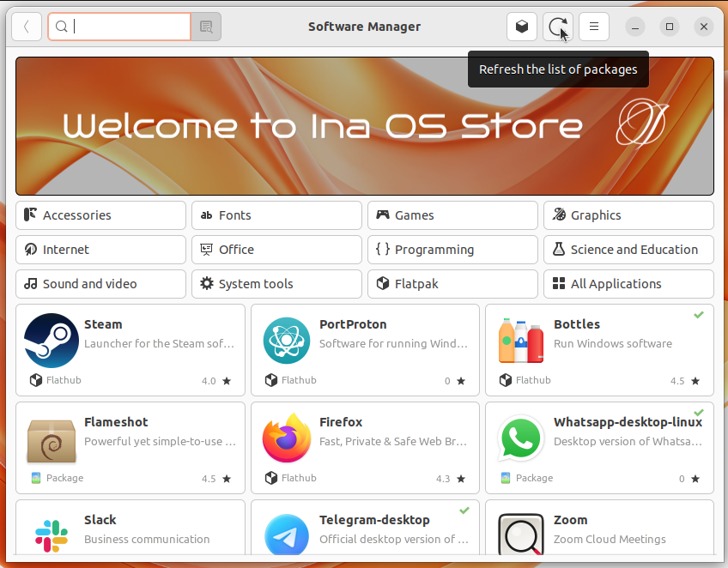
Task: Maximize the Software Manager window
Action: tap(670, 27)
